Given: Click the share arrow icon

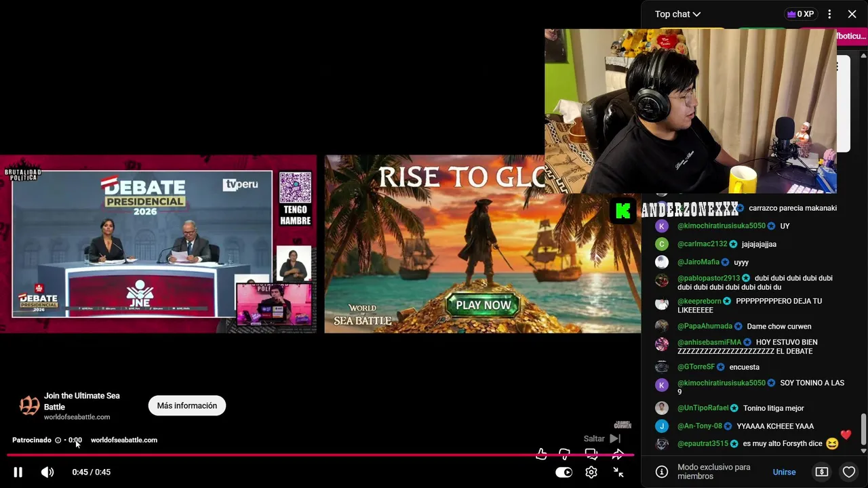Looking at the screenshot, I should tap(618, 454).
